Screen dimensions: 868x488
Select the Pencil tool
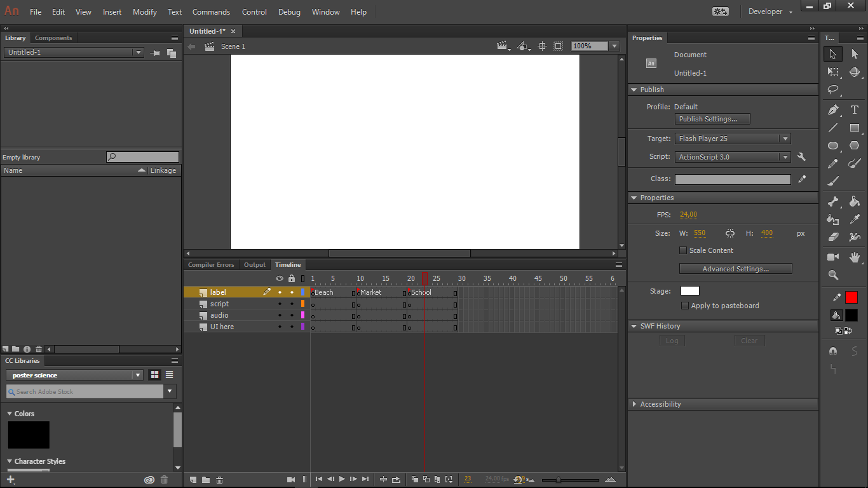point(833,163)
